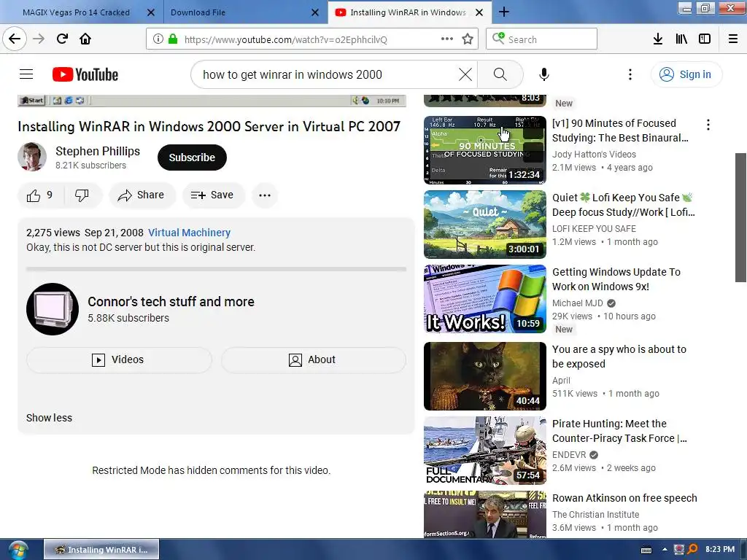
Task: Go to YouTube home via logo
Action: click(85, 74)
